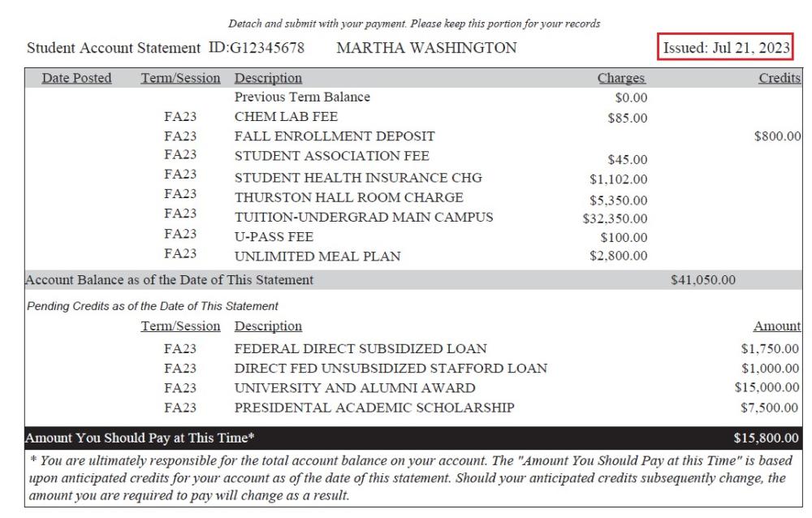Viewport: 812px width, 518px height.
Task: Click the Amount header under Pending Credits
Action: pos(777,326)
